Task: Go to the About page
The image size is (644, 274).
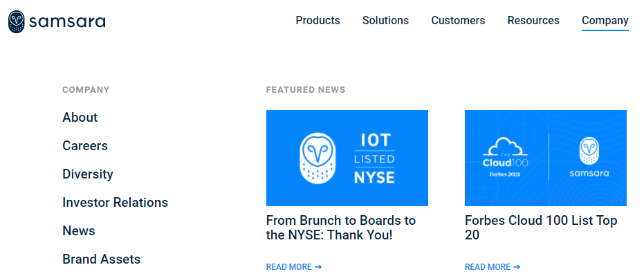Action: pyautogui.click(x=80, y=117)
